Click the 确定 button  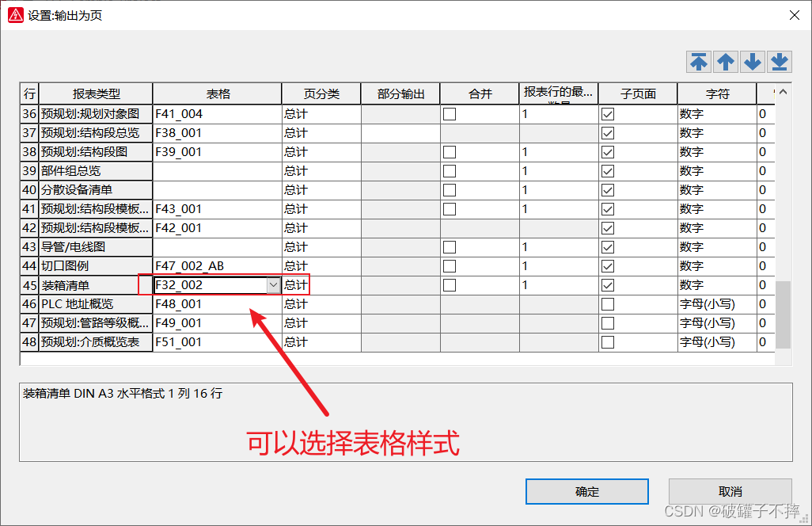click(x=587, y=491)
